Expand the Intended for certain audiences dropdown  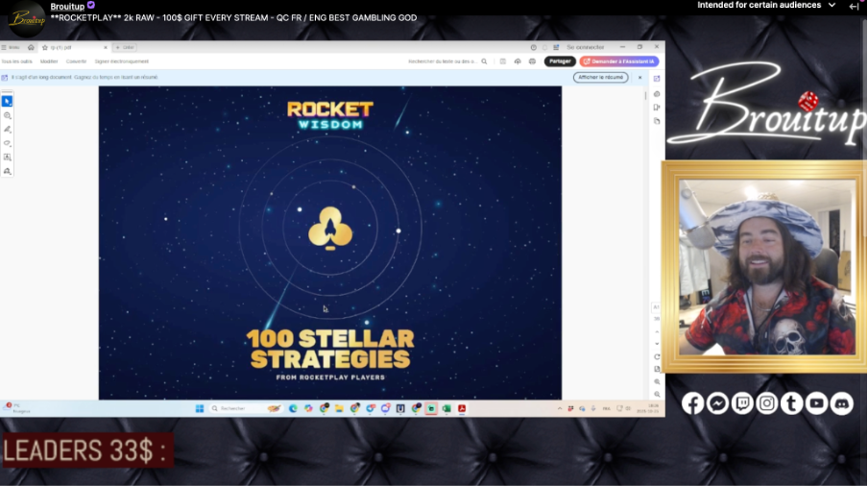coord(827,6)
